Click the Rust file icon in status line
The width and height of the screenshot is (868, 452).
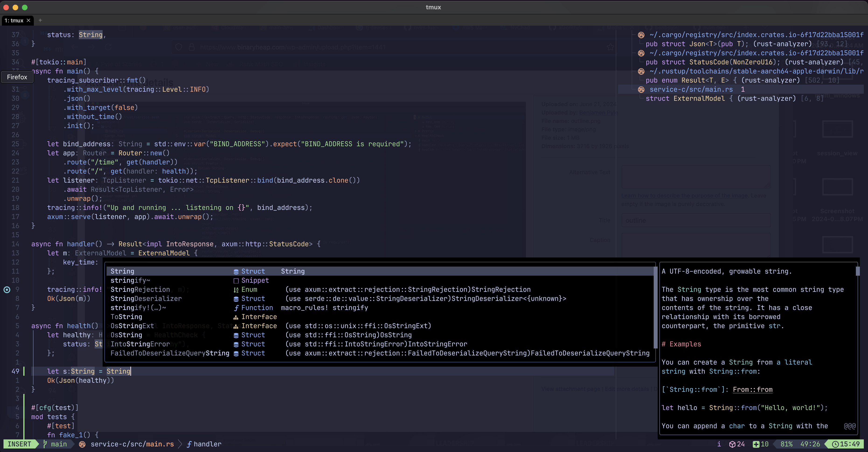click(82, 444)
